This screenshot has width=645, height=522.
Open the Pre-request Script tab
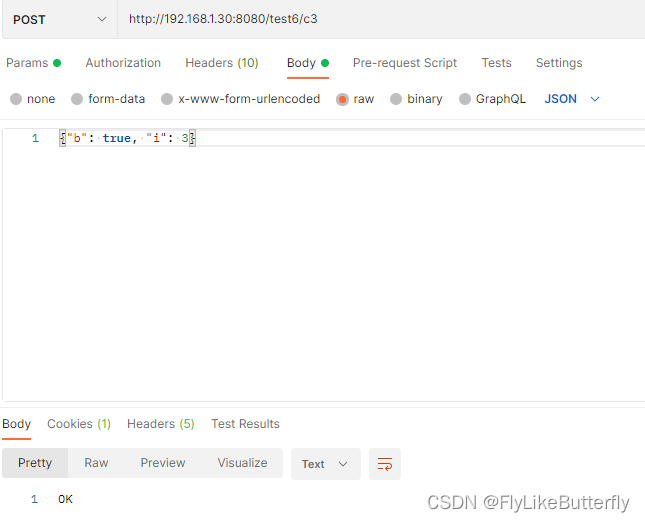pos(405,63)
